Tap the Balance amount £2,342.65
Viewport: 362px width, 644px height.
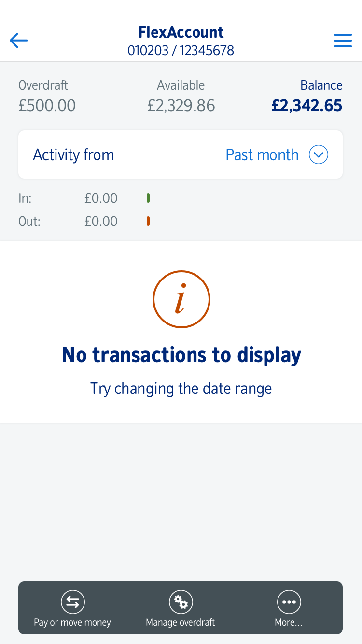pos(306,105)
